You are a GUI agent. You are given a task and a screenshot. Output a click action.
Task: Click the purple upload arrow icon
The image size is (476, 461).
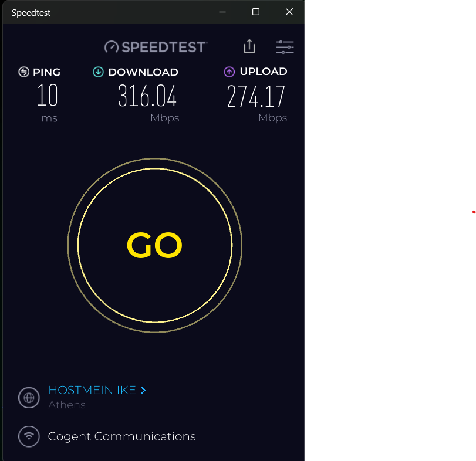[229, 72]
